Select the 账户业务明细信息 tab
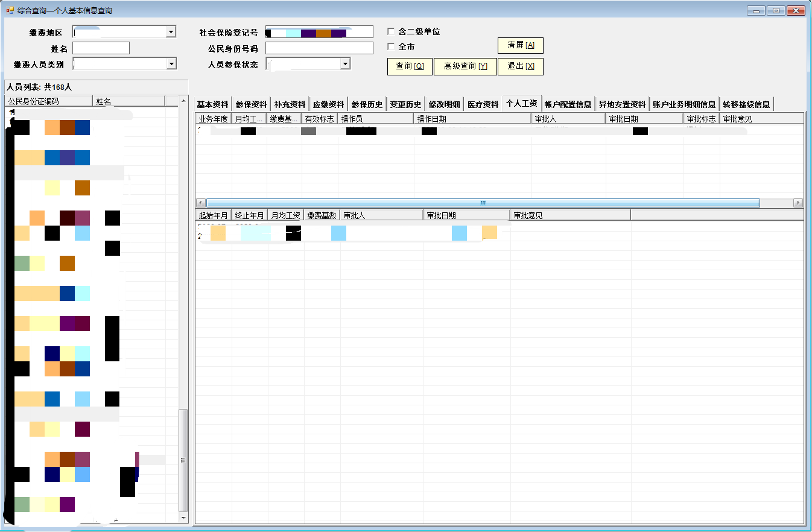 point(684,104)
